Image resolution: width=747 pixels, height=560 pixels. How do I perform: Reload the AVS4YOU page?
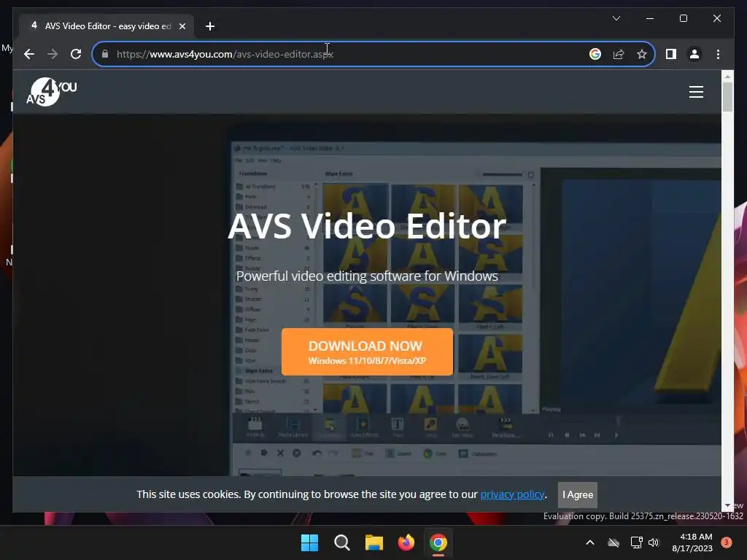76,54
